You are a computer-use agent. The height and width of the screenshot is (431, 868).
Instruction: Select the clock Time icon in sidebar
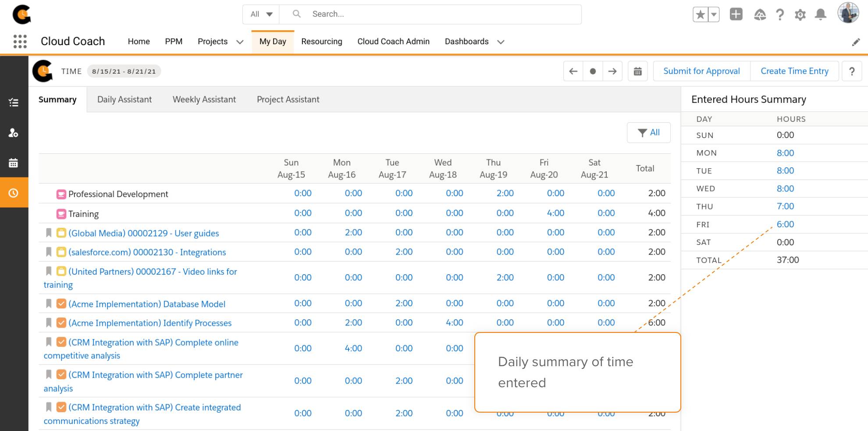[14, 193]
